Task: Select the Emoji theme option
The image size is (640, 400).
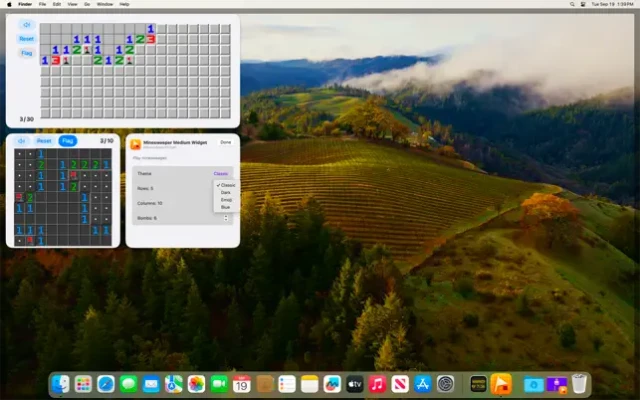Action: point(226,200)
